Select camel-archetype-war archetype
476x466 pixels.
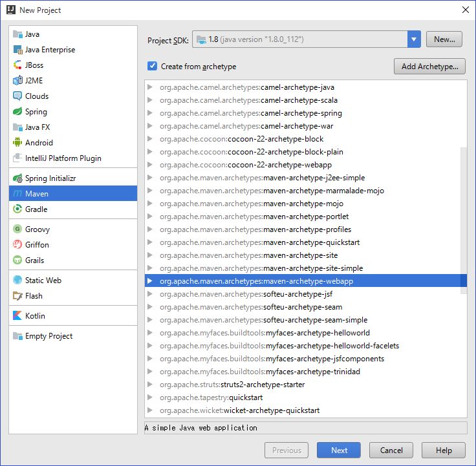pos(306,126)
